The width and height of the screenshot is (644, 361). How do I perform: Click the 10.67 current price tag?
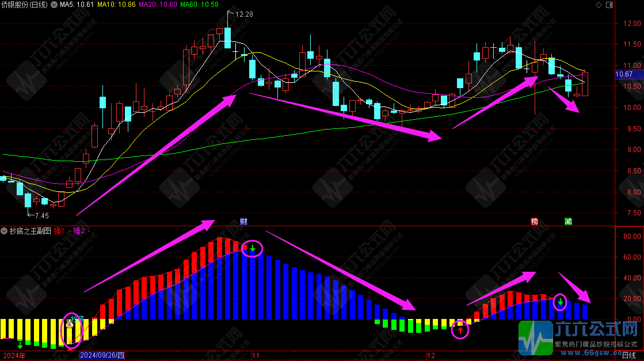(624, 74)
